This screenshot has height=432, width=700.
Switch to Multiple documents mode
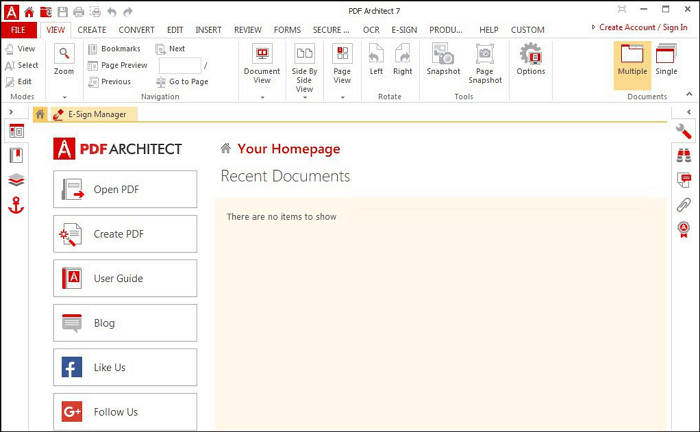(x=632, y=60)
